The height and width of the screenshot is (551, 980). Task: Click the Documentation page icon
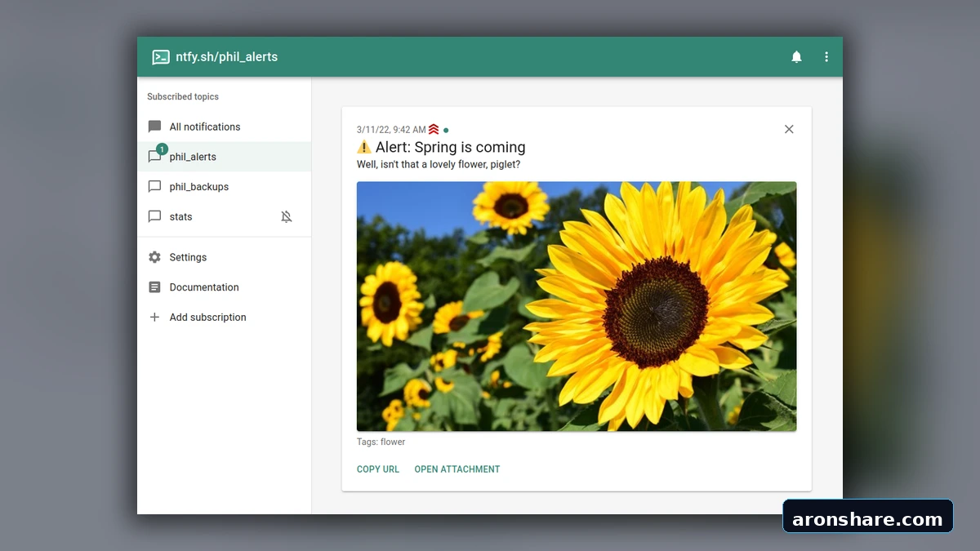(154, 287)
